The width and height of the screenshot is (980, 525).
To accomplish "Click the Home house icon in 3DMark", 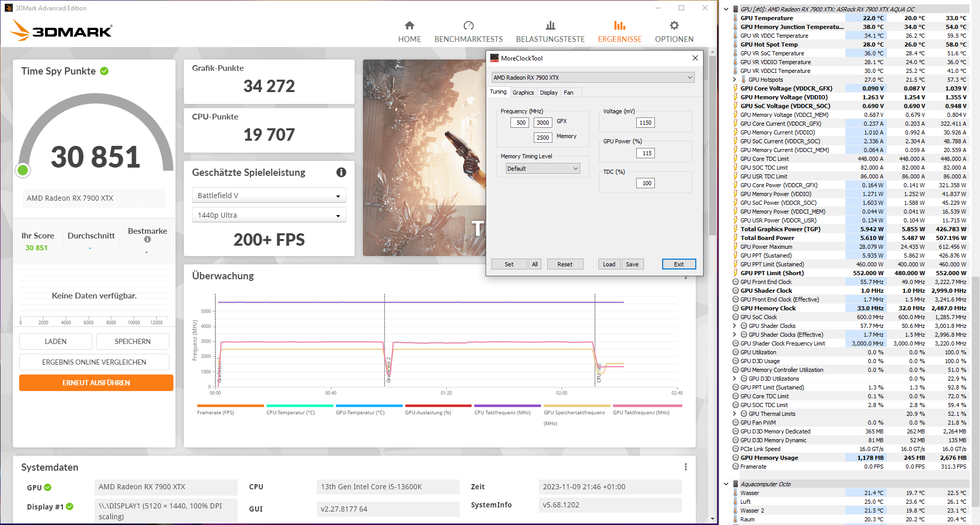I will 409,25.
